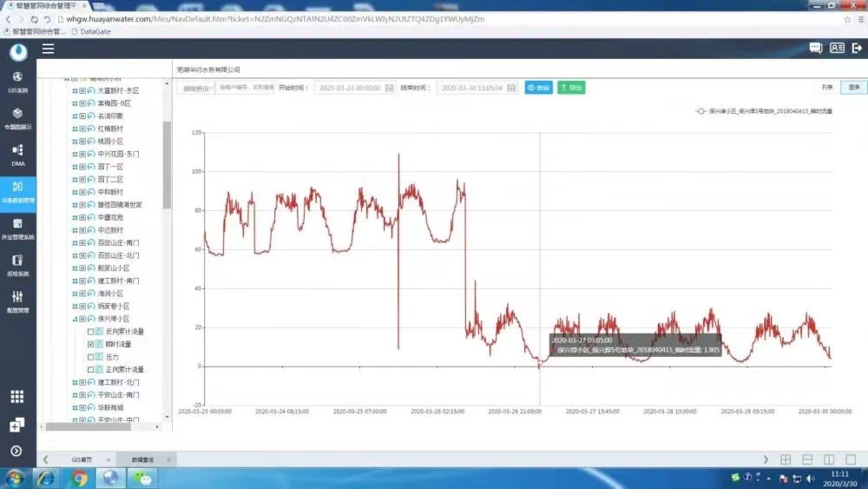This screenshot has width=868, height=489.
Task: Switch to the GIS首页 tab
Action: pyautogui.click(x=81, y=459)
